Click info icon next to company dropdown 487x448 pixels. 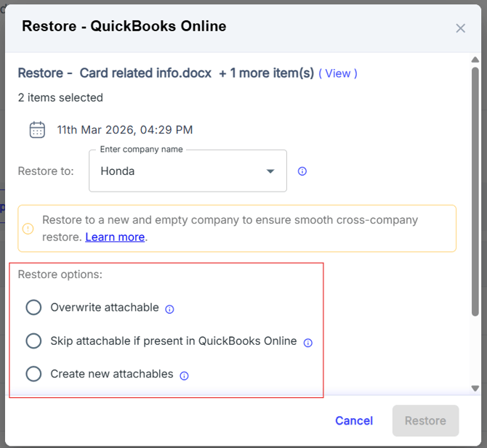point(302,171)
